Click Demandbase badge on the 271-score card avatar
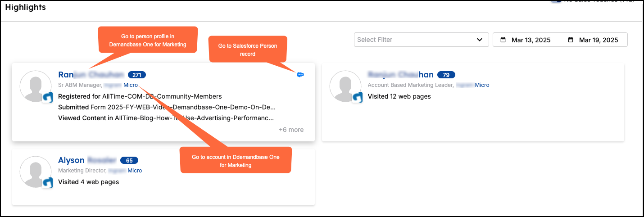644x217 pixels. 48,98
